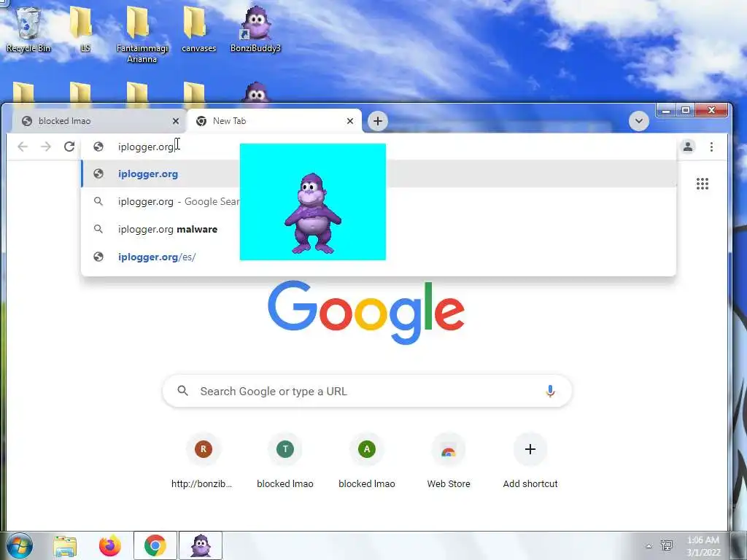This screenshot has width=747, height=560.
Task: Select the iplogger.org URL suggestion
Action: pyautogui.click(x=379, y=174)
